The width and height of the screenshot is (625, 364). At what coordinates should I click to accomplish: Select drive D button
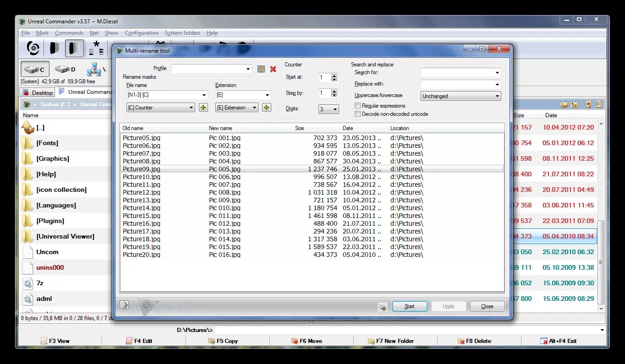click(x=65, y=70)
